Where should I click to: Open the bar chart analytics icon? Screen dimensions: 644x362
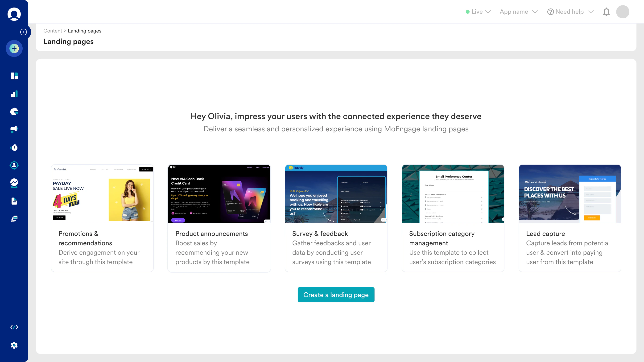tap(14, 94)
